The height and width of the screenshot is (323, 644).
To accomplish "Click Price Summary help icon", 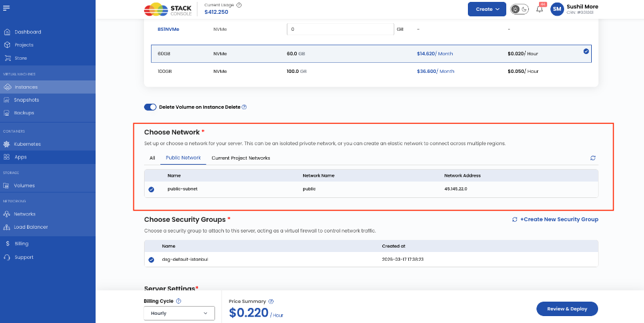I will point(271,301).
